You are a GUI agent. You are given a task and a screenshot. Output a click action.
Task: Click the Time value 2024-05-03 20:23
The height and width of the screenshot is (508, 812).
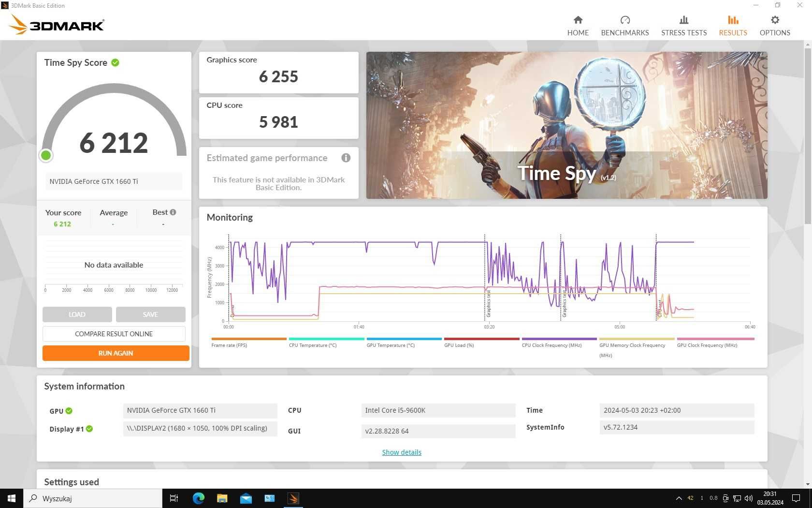pos(677,410)
